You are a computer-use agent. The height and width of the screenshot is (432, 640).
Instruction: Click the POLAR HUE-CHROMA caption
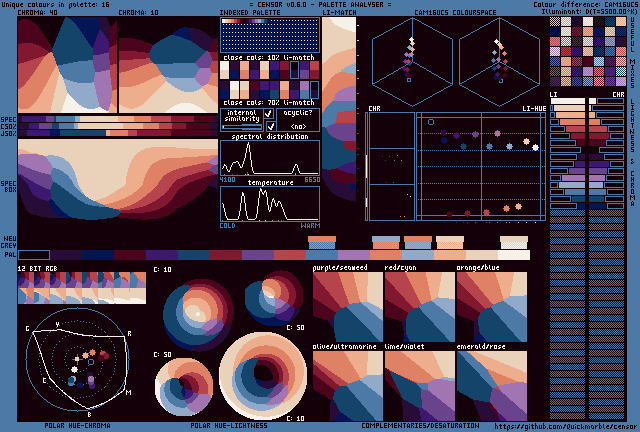point(77,426)
